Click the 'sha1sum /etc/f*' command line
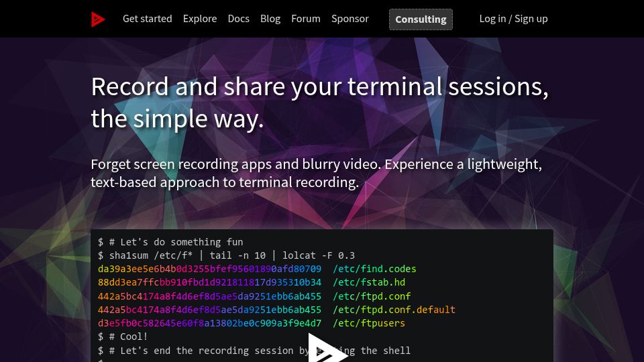Image resolution: width=644 pixels, height=362 pixels. pos(226,255)
